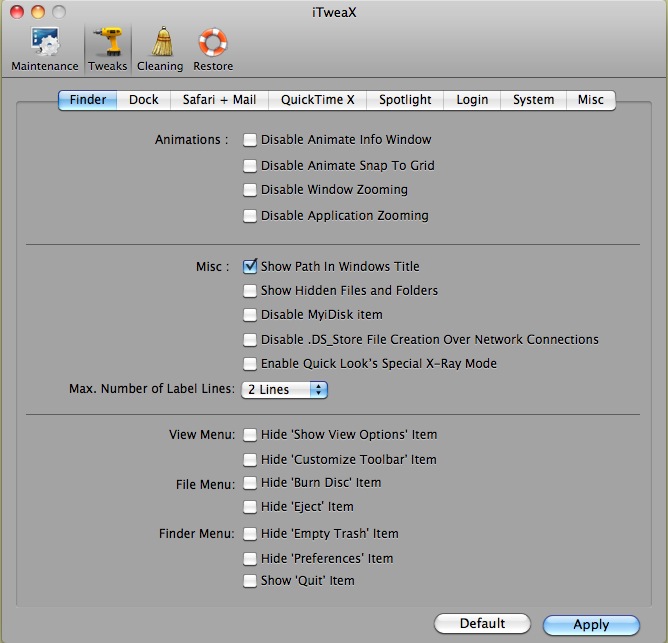Enable Show Hidden Files and Folders
The image size is (668, 643).
click(250, 291)
